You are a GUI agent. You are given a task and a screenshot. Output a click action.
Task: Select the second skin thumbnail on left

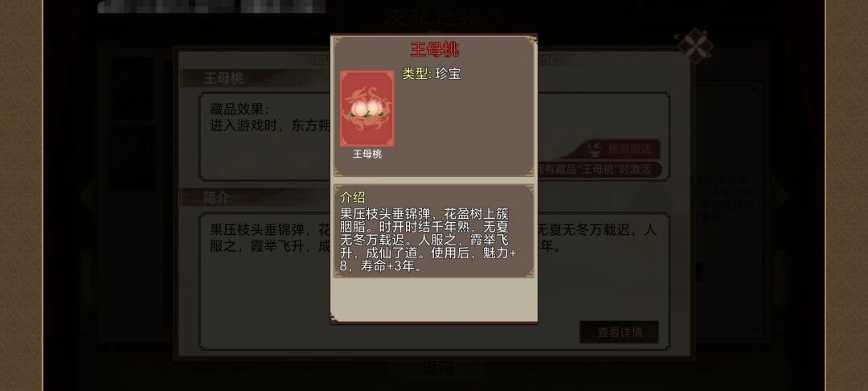pos(133,158)
